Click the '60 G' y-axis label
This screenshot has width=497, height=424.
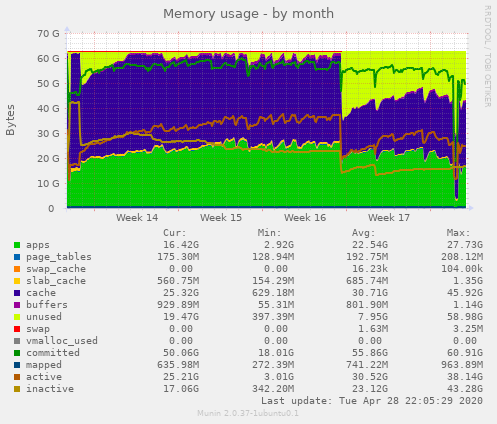[x=48, y=59]
